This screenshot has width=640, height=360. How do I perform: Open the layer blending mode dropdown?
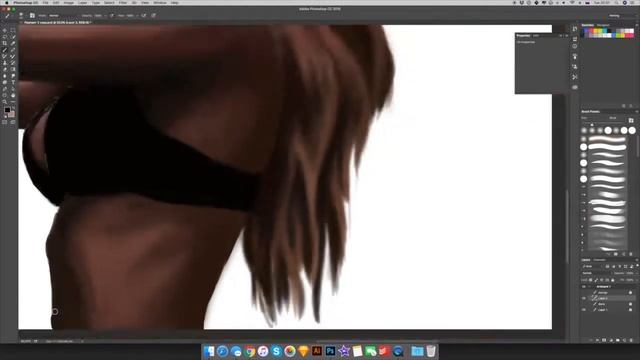tap(597, 273)
